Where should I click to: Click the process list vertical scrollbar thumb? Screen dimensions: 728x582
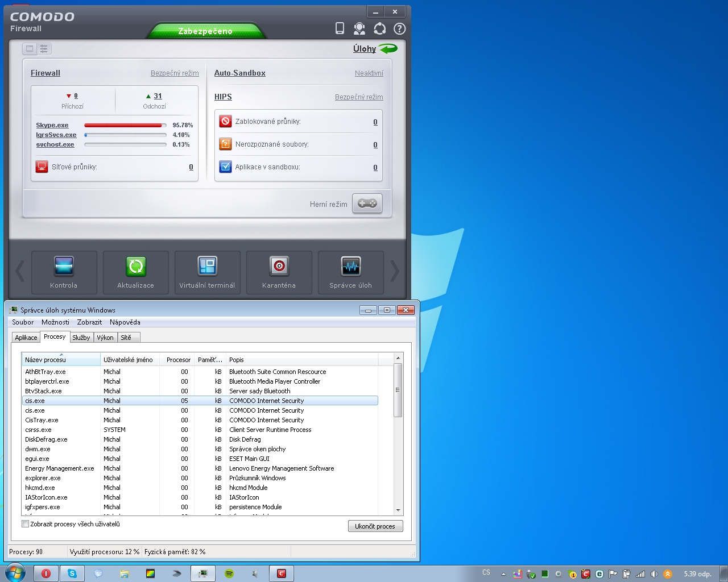coord(398,390)
